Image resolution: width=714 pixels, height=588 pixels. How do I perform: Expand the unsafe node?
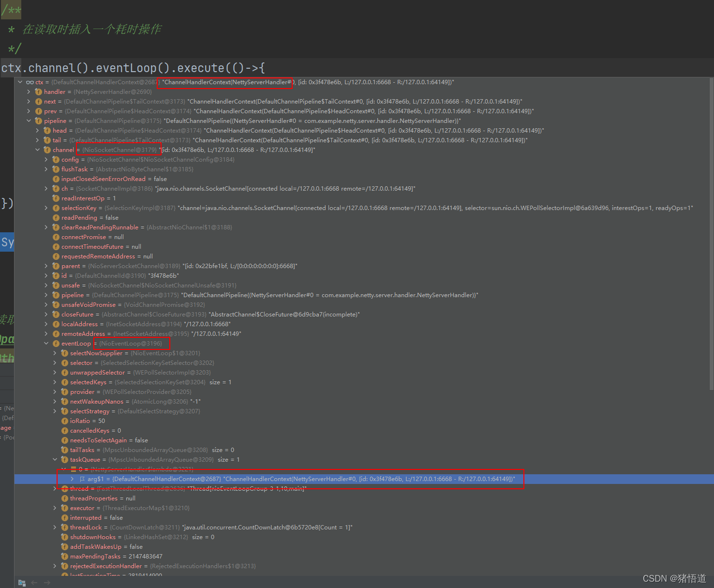click(46, 286)
